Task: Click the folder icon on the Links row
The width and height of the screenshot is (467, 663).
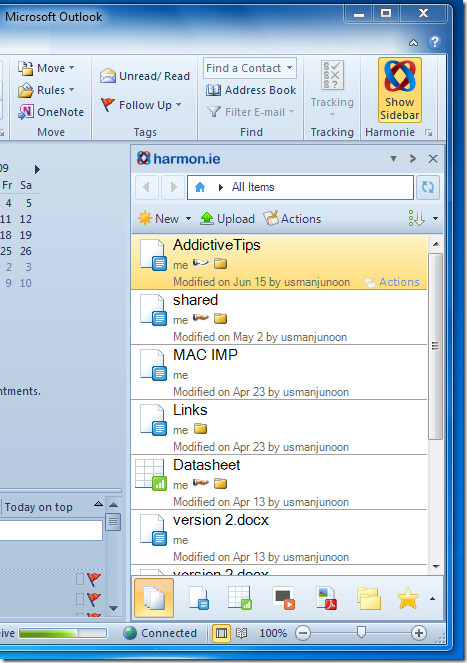Action: 201,429
